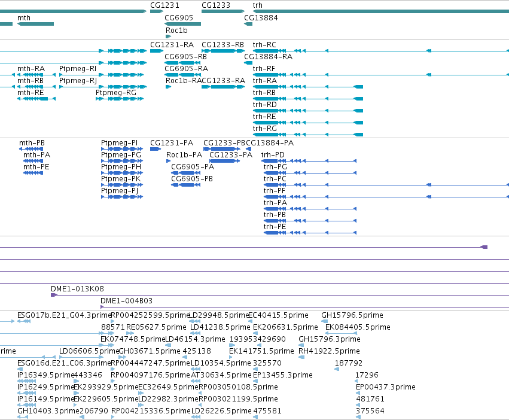Select protein trh-PA
Viewport: 509px width, 420px height.
click(310, 209)
